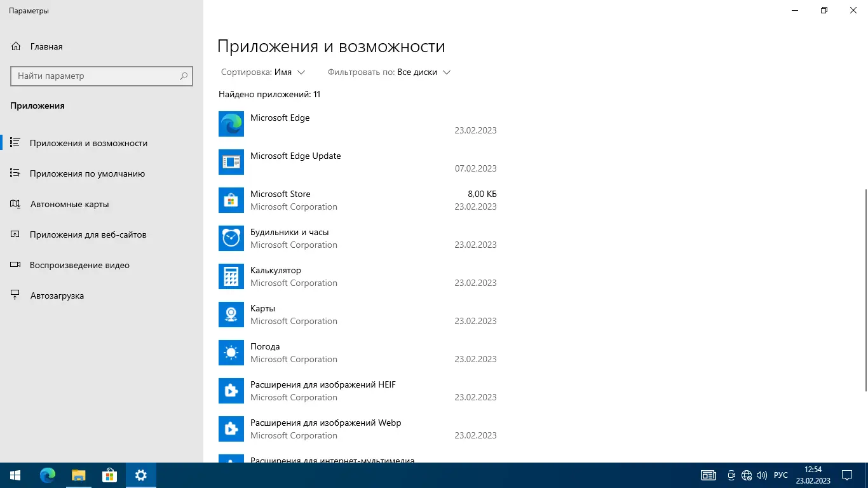Click the taskbar clock showing 12:54
This screenshot has width=868, height=488.
(813, 475)
